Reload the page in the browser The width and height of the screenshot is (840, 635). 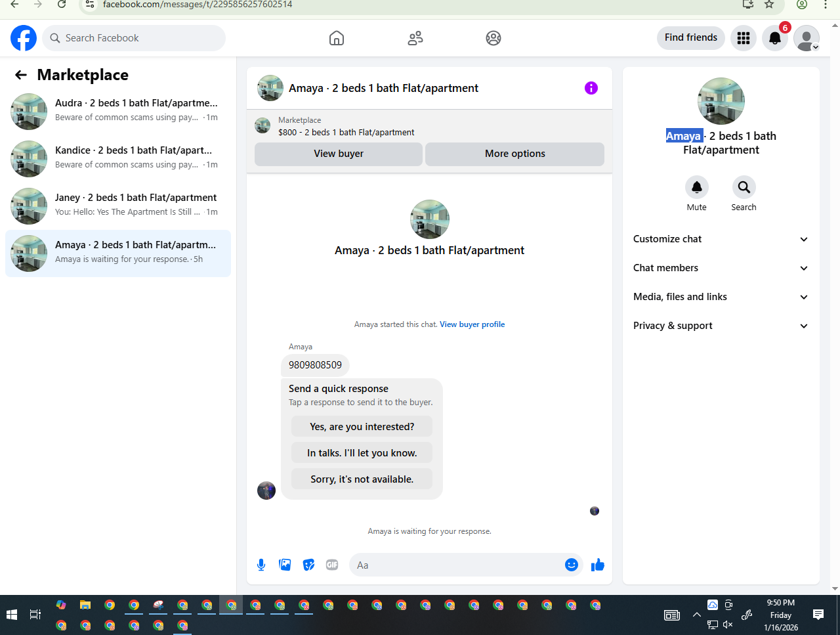point(62,5)
